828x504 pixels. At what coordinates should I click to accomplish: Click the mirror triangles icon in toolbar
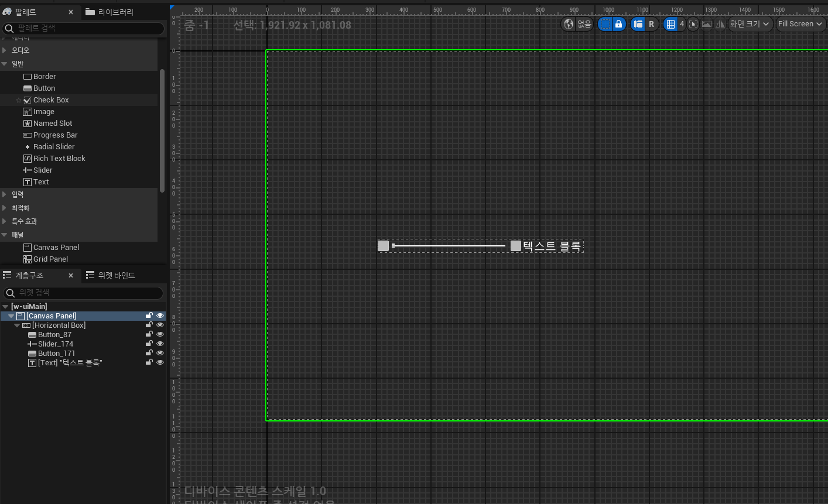[x=720, y=24]
